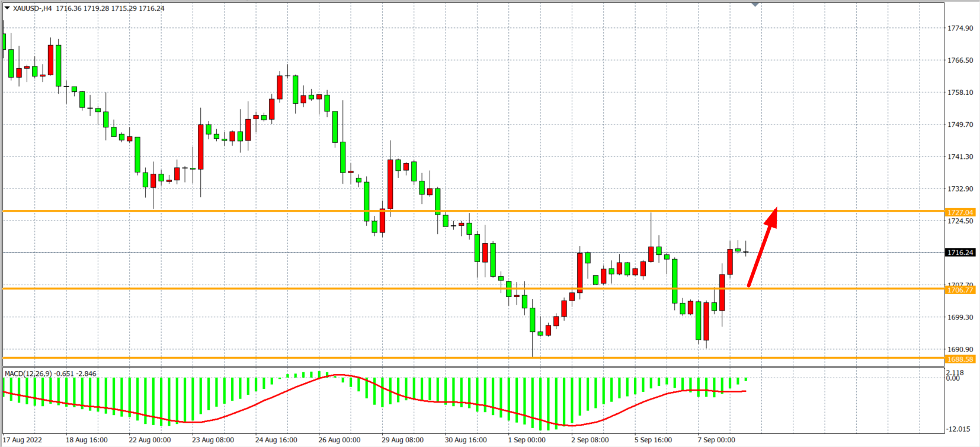Click the 1749.70 price scale label

960,124
